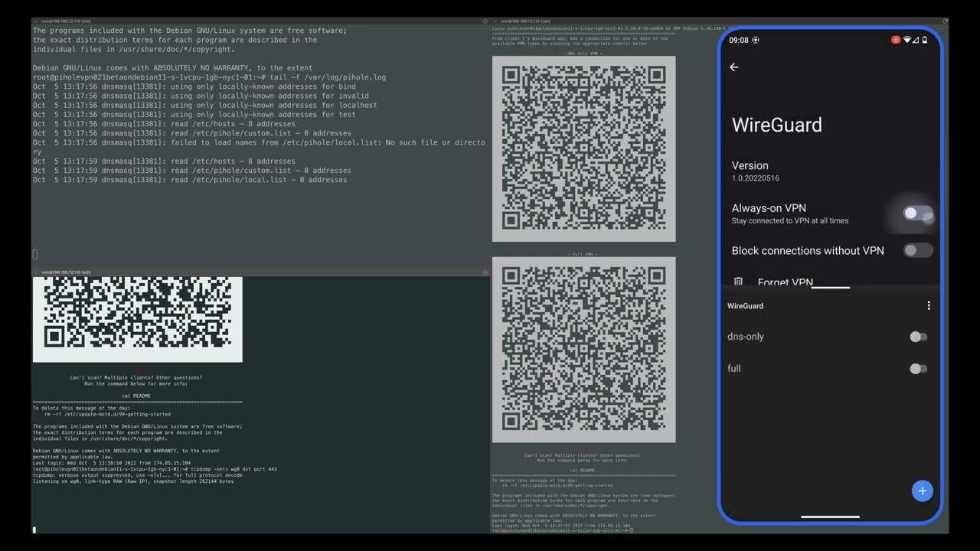Open the full tunnel entry
980x551 pixels.
pos(733,369)
